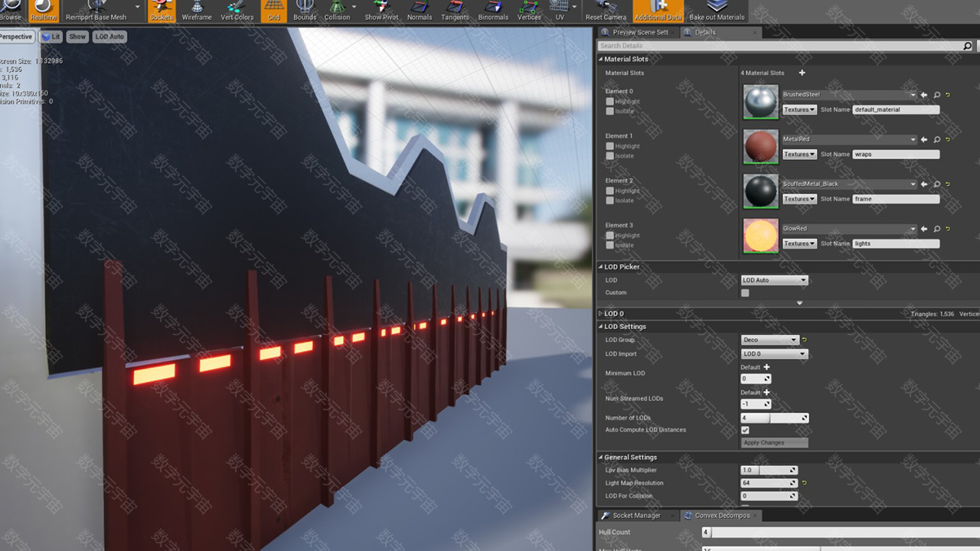Viewport: 980px width, 551px height.
Task: Browse to GlowRed asset with magnifier icon
Action: [936, 229]
